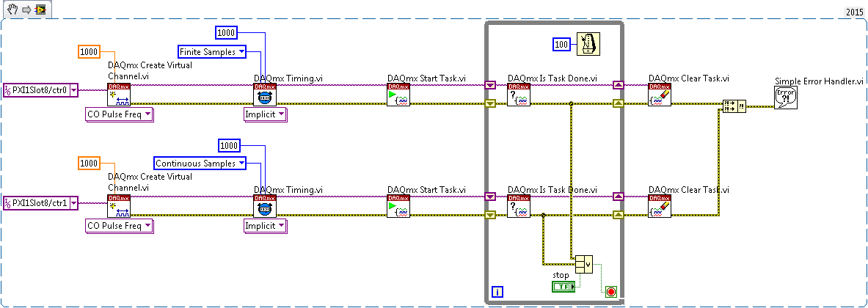Select the lower DAQmx Start Task node
Screen dimensions: 868x308
pyautogui.click(x=398, y=206)
